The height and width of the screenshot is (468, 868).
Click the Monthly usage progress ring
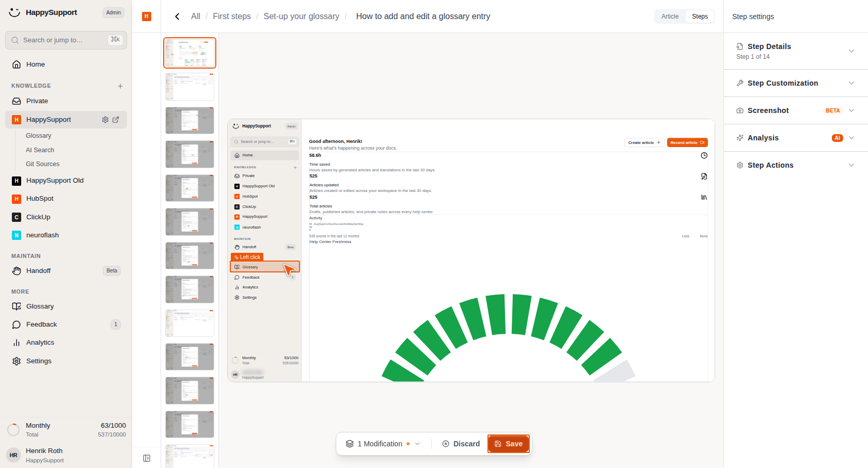pyautogui.click(x=13, y=430)
